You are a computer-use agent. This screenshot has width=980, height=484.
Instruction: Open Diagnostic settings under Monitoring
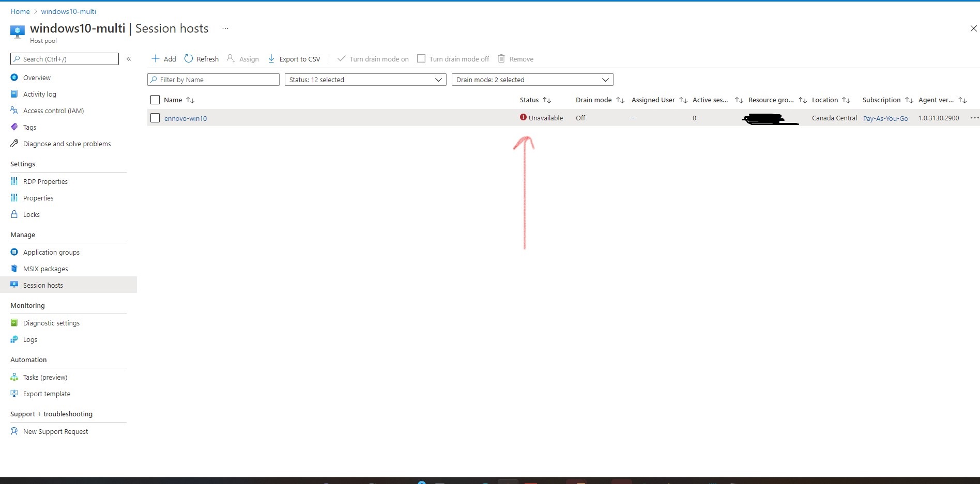coord(51,323)
